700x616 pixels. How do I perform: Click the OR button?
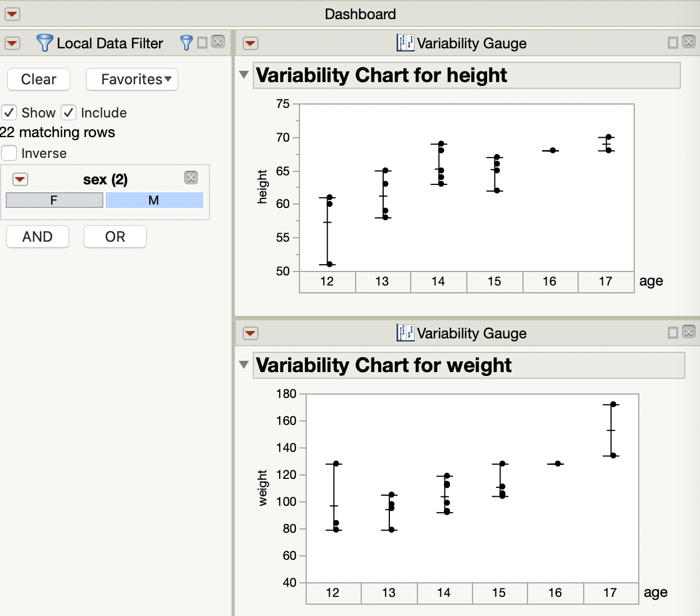click(115, 237)
